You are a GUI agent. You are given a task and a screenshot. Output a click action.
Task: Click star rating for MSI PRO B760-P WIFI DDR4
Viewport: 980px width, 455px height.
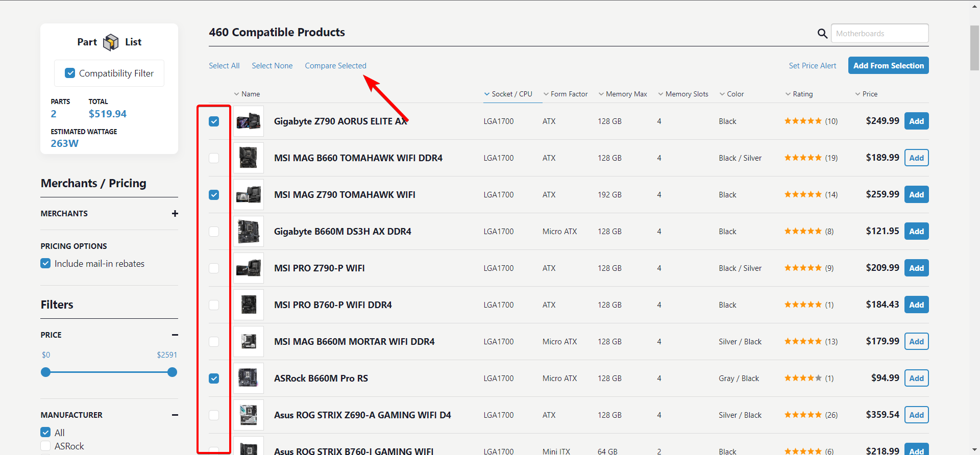pos(803,305)
